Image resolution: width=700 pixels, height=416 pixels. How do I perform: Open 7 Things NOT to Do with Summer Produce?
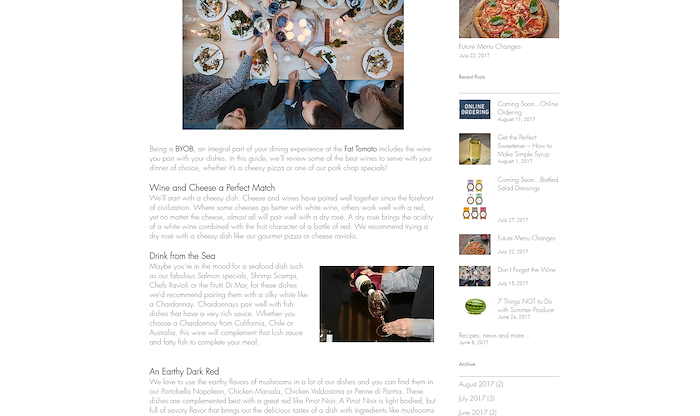click(x=525, y=305)
